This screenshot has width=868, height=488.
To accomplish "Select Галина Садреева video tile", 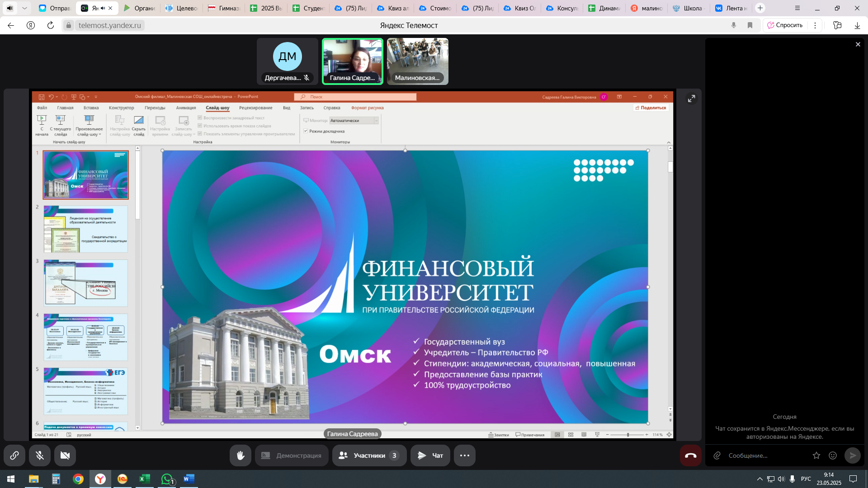I will coord(353,61).
